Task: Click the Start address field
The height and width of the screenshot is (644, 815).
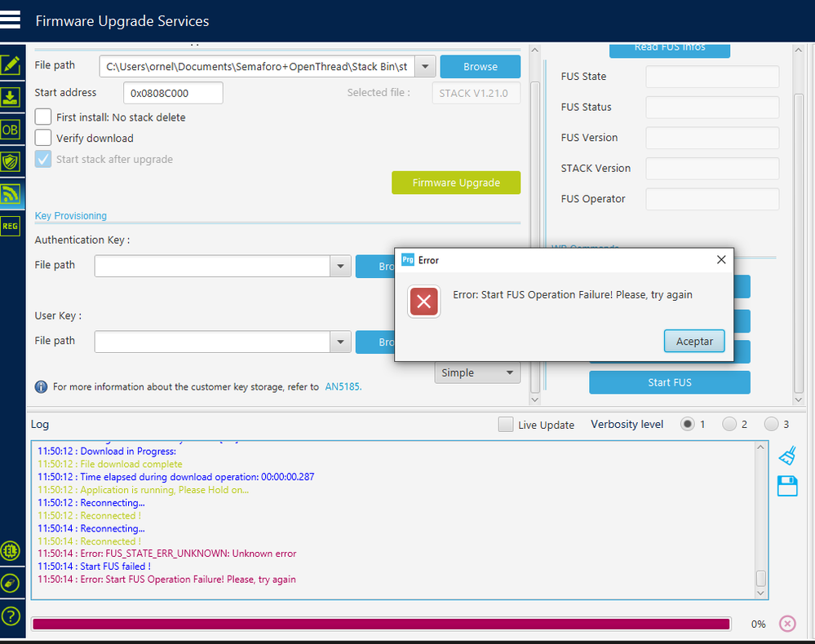Action: point(173,93)
